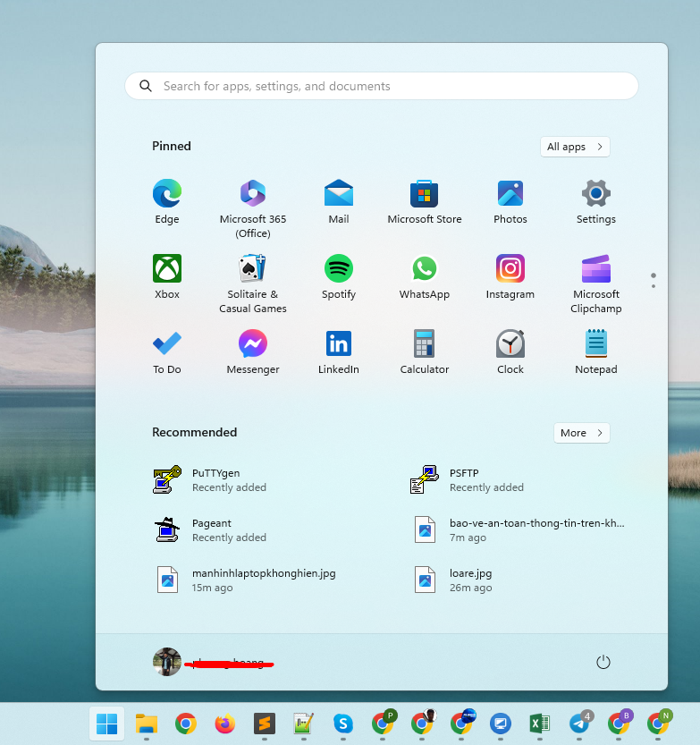The width and height of the screenshot is (700, 745).
Task: Open Skype from the taskbar
Action: pos(343,724)
